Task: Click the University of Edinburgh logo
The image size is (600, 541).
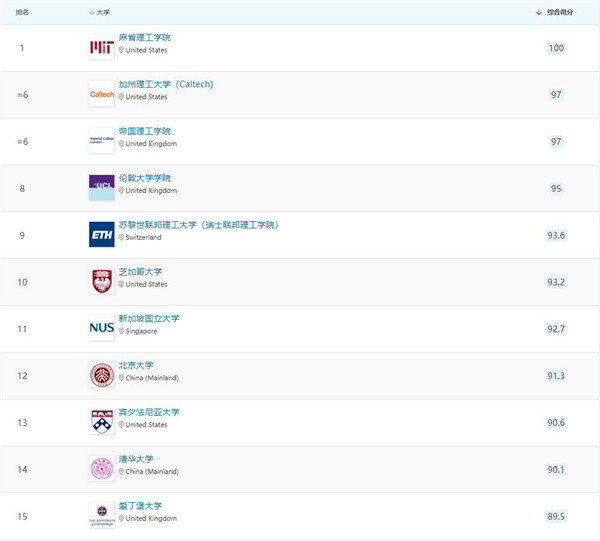Action: [102, 515]
